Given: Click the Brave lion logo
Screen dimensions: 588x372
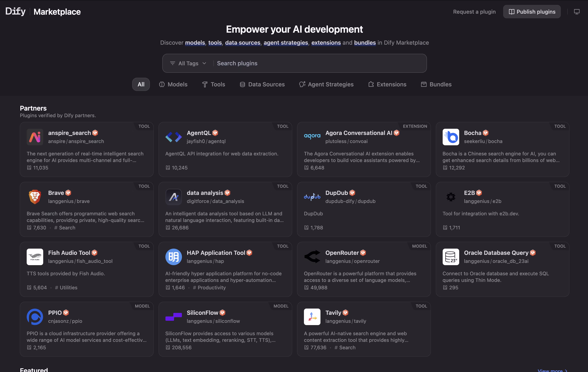Looking at the screenshot, I should pos(35,197).
